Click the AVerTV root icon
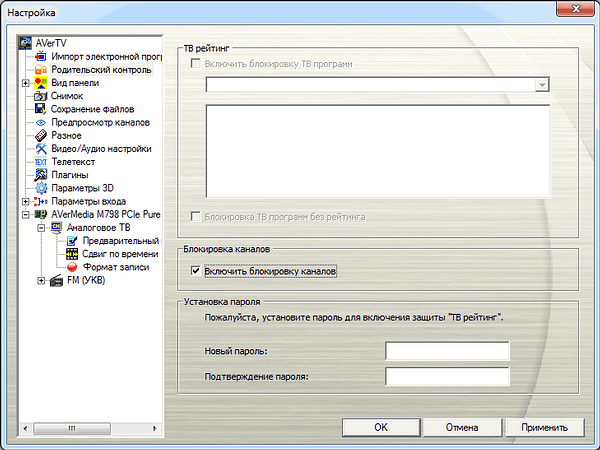600x450 pixels. [25, 43]
